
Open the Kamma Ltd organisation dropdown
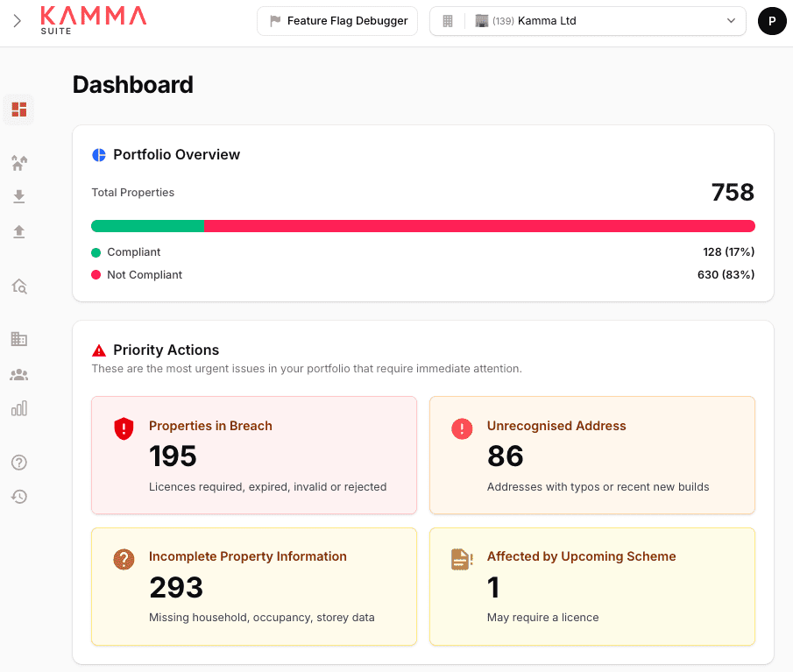click(x=588, y=21)
